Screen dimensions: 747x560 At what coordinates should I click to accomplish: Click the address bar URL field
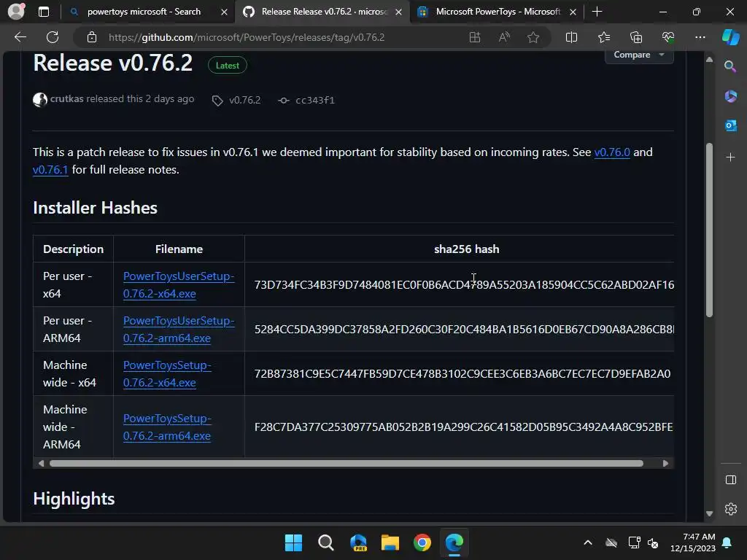(247, 37)
